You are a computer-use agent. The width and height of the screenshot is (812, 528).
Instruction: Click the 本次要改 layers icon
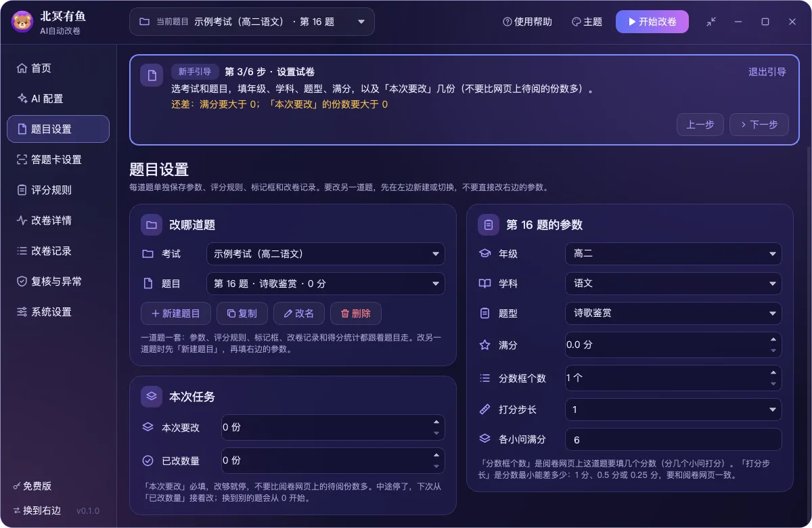coord(148,428)
